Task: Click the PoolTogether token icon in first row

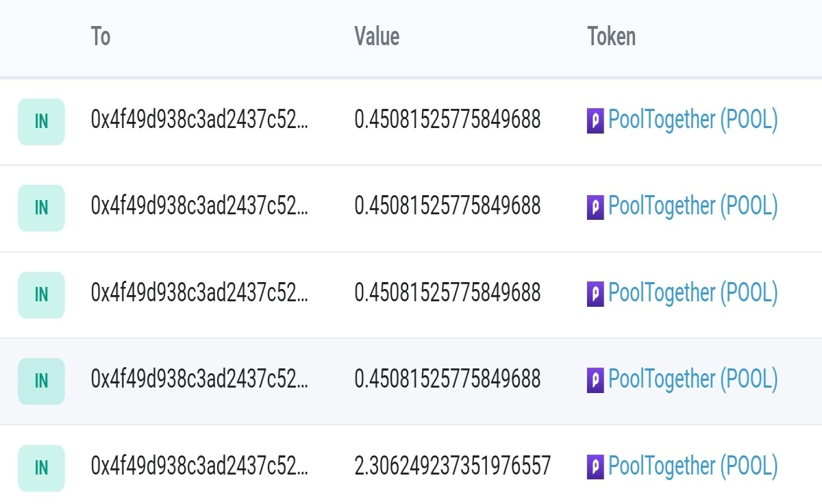Action: point(596,122)
